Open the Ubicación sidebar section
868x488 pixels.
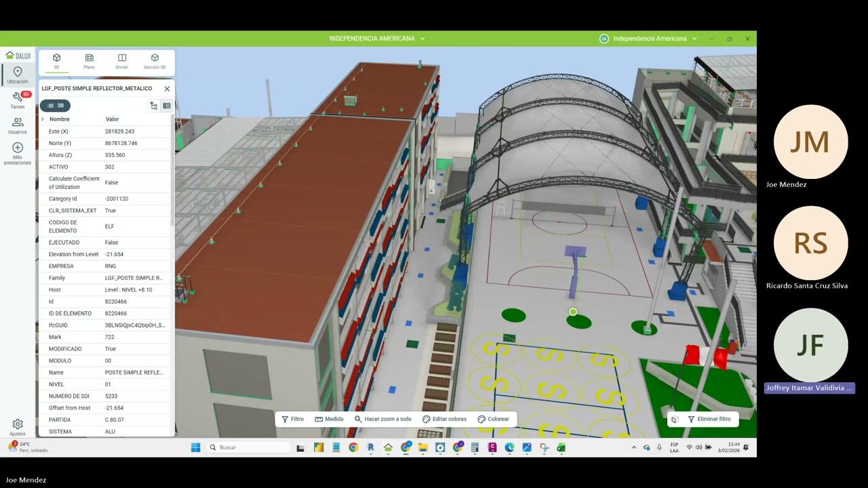click(18, 75)
